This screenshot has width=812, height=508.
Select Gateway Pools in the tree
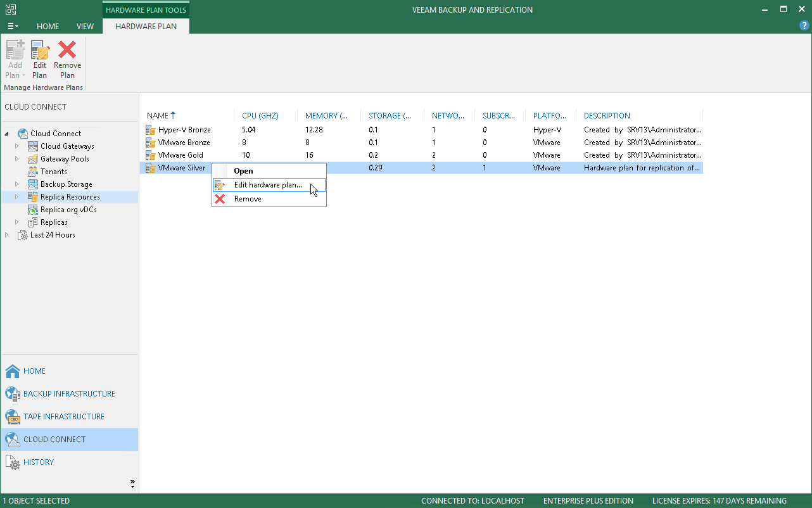coord(65,159)
